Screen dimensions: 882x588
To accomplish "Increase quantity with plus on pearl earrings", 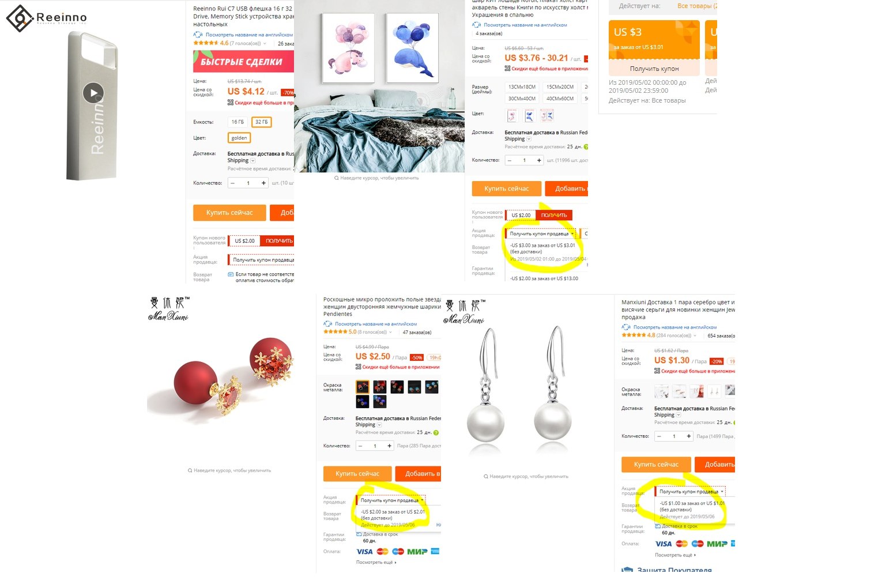I will pos(689,436).
